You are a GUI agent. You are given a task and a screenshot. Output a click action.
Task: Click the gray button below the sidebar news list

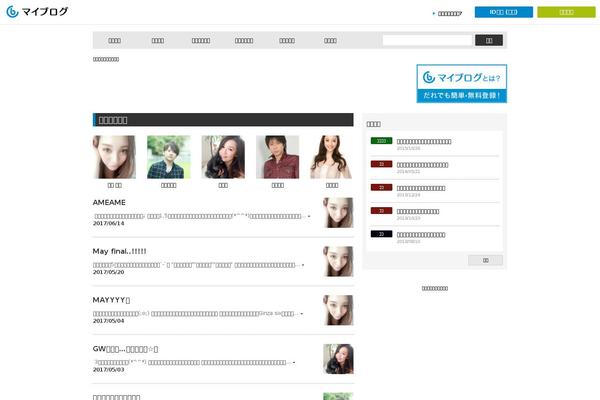point(485,260)
